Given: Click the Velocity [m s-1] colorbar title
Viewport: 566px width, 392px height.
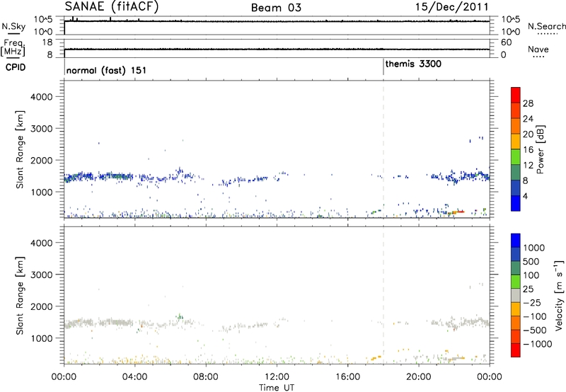Looking at the screenshot, I should pos(559,295).
